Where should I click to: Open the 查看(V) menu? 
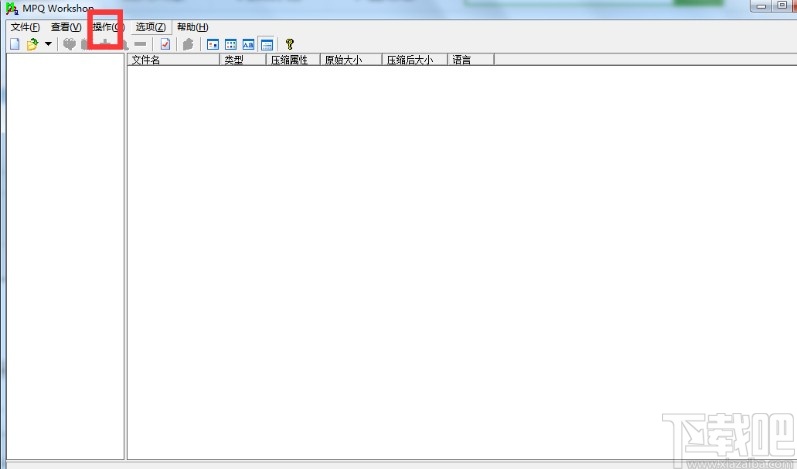[x=66, y=27]
